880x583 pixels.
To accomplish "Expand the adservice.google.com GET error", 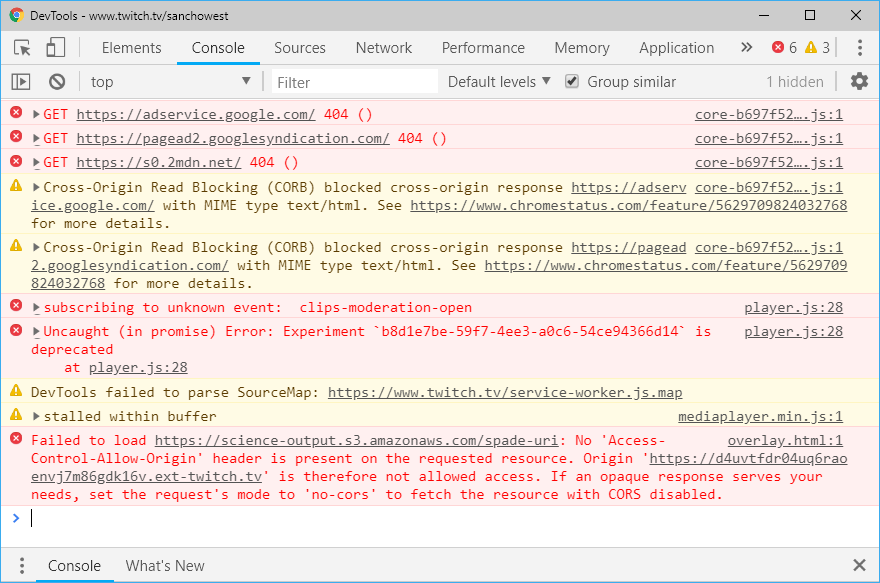I will click(36, 114).
